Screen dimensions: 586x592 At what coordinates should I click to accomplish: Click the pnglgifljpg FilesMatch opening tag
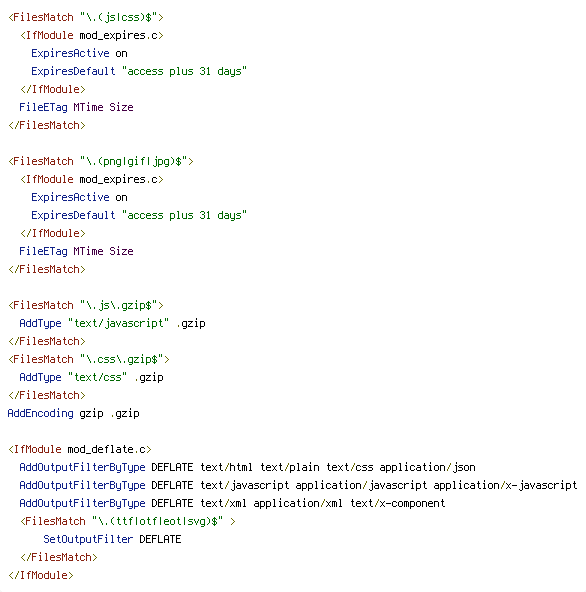click(101, 162)
